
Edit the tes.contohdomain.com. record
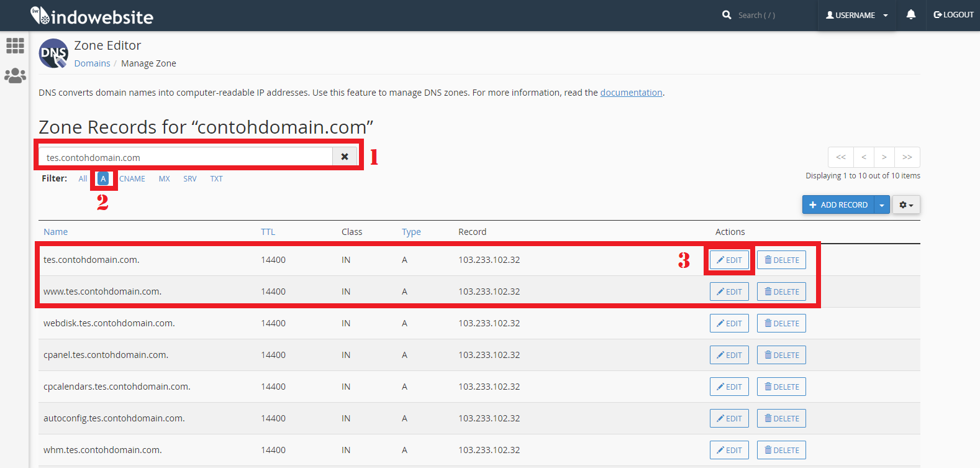729,260
